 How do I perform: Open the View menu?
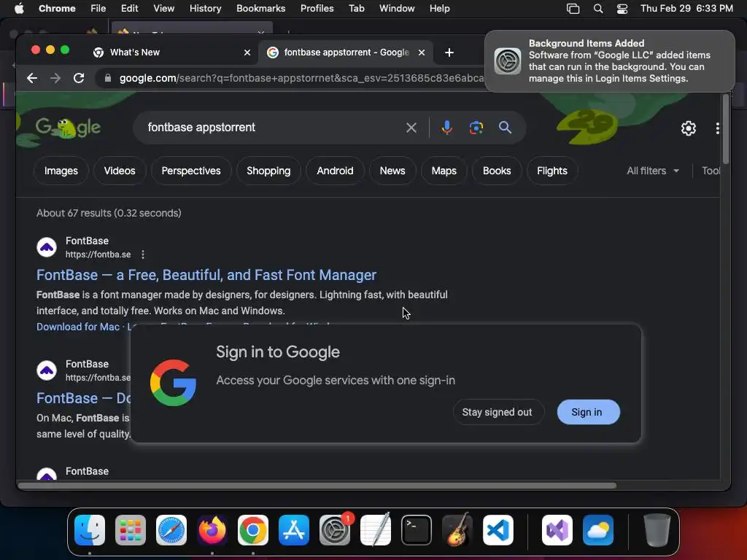164,9
